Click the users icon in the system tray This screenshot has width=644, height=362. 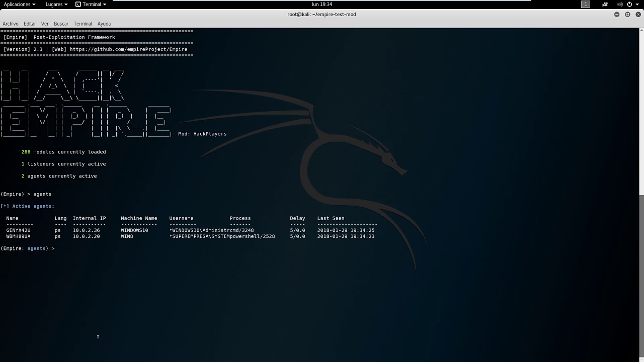[605, 4]
